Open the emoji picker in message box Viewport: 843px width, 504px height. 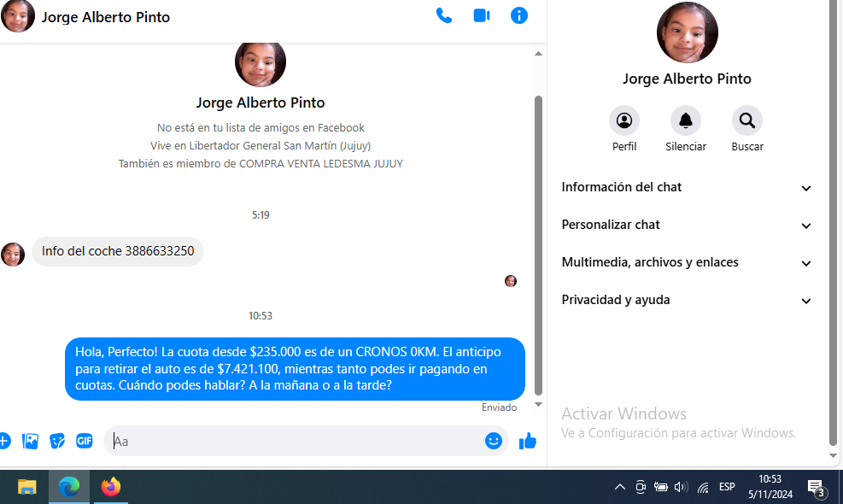[493, 441]
